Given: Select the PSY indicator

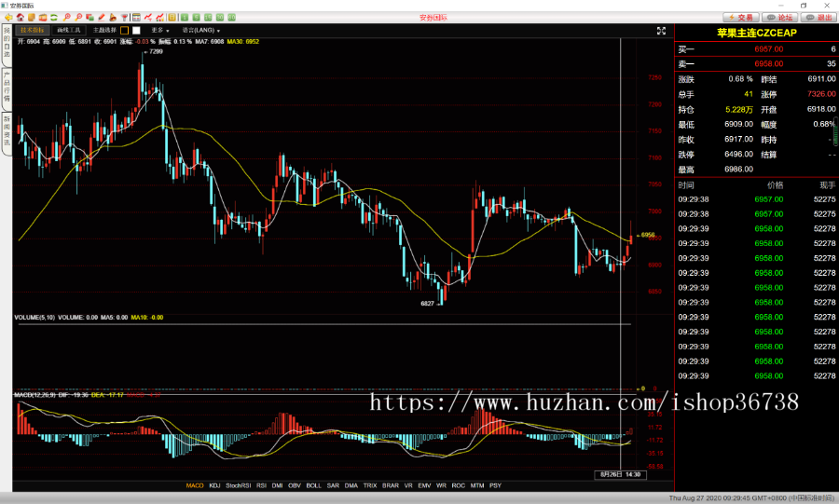Looking at the screenshot, I should [x=495, y=485].
